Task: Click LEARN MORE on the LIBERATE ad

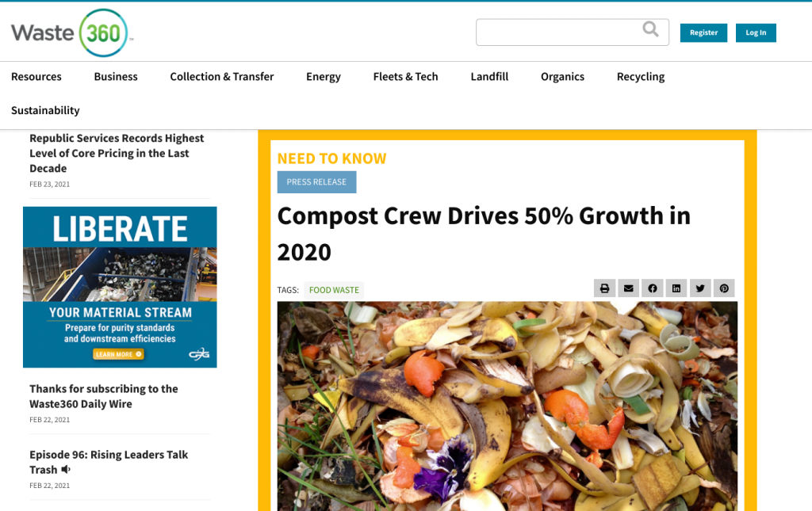Action: pos(119,354)
